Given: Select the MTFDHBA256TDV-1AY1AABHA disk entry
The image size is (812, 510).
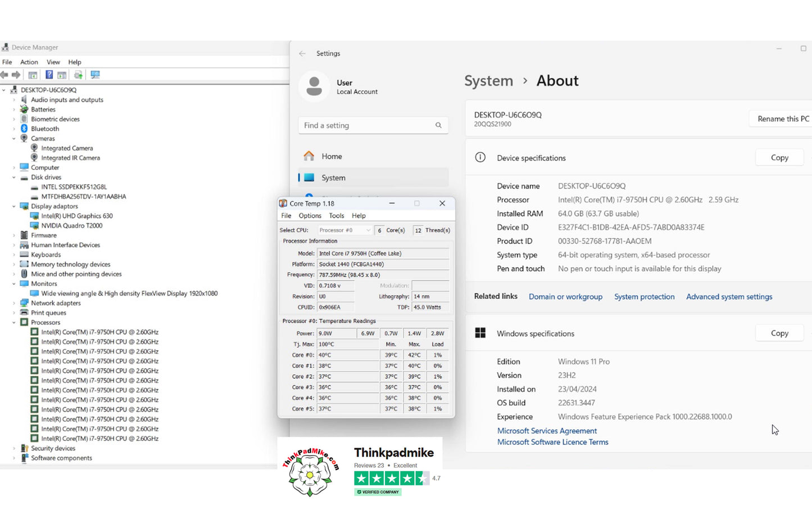Looking at the screenshot, I should [83, 197].
